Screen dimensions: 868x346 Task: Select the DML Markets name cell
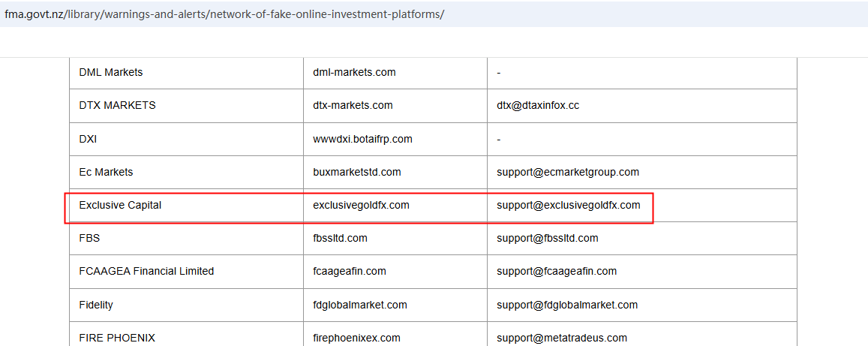[x=187, y=73]
